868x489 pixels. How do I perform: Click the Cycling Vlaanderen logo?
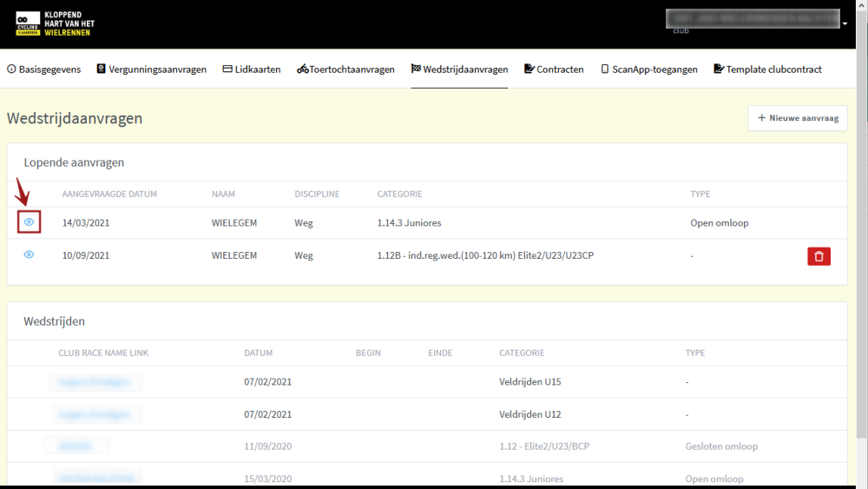(55, 23)
